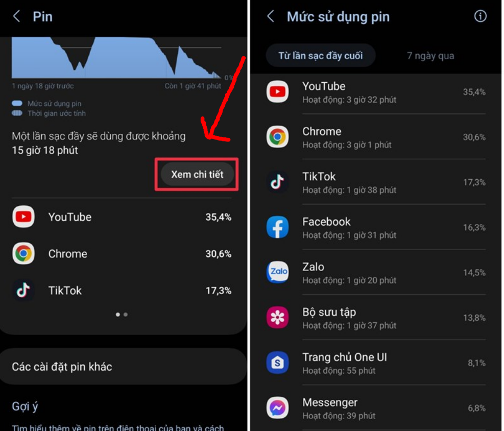Tap the second page indicator dot

click(126, 315)
